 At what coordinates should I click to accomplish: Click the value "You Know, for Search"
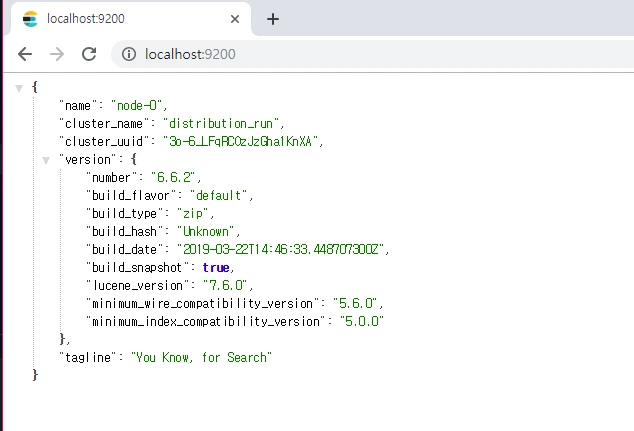coord(201,357)
